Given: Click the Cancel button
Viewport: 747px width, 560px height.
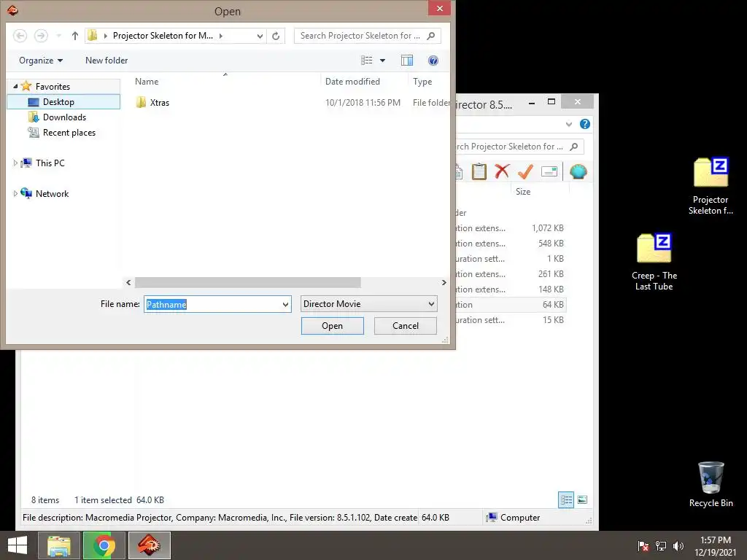Looking at the screenshot, I should (406, 326).
